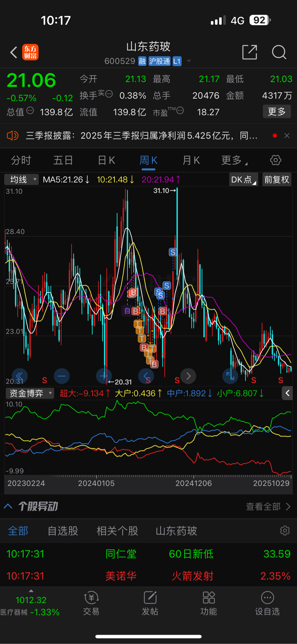Open 查看全部 link
Viewport: 297px width, 644px height.
(x=268, y=506)
